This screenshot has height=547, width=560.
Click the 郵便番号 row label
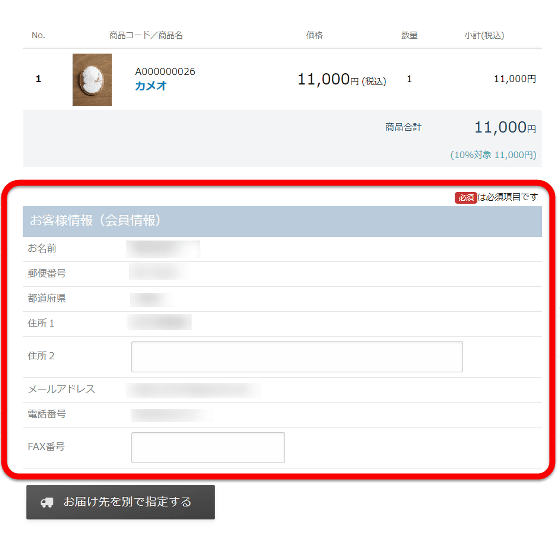[47, 273]
